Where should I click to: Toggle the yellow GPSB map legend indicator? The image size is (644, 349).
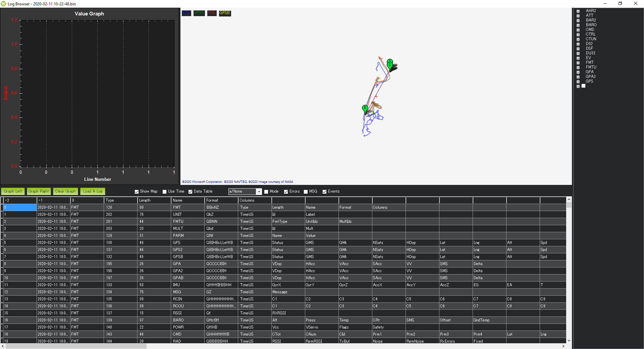[224, 13]
